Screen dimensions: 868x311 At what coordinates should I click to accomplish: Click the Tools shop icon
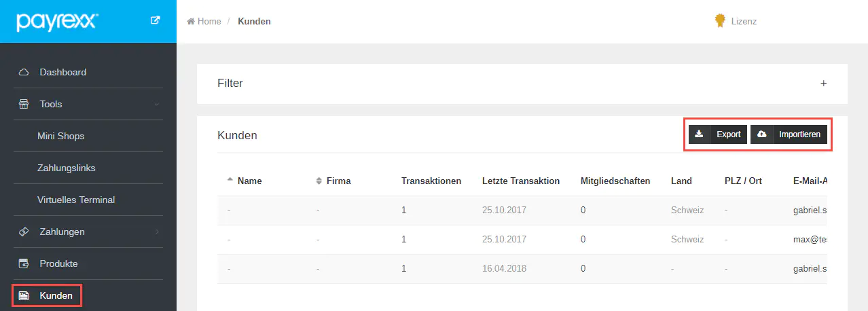coord(24,104)
